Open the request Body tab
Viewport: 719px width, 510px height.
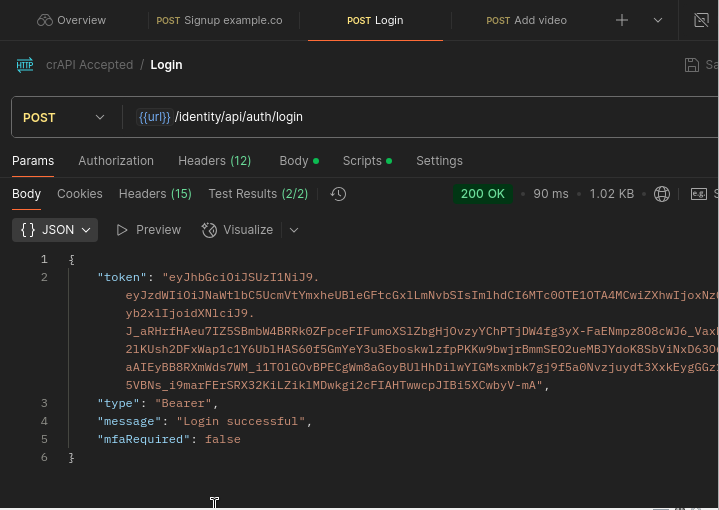[299, 161]
